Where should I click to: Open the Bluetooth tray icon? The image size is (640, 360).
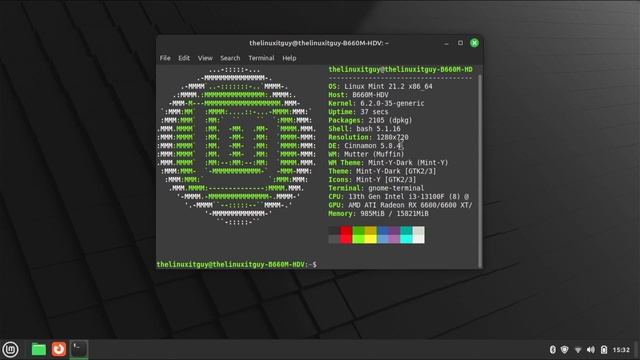(x=552, y=350)
